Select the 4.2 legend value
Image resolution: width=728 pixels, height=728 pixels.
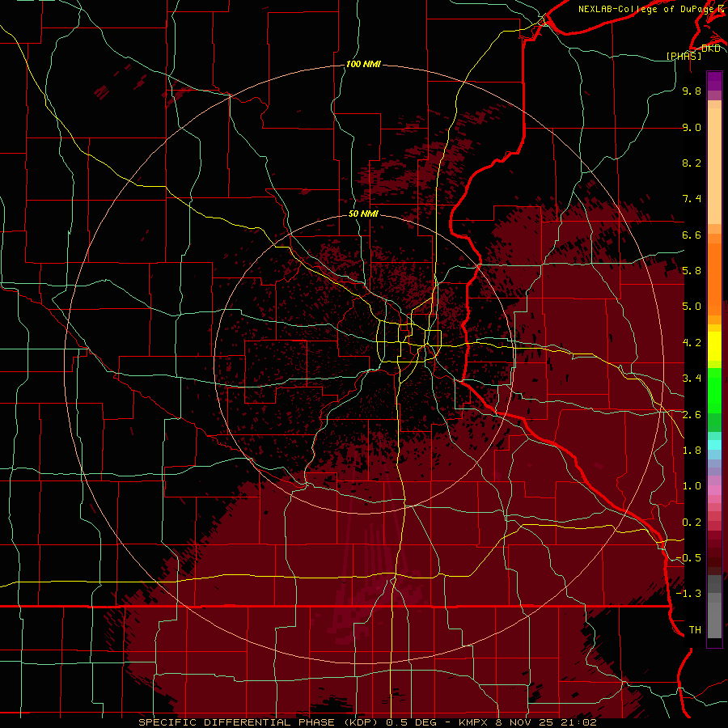click(x=692, y=342)
